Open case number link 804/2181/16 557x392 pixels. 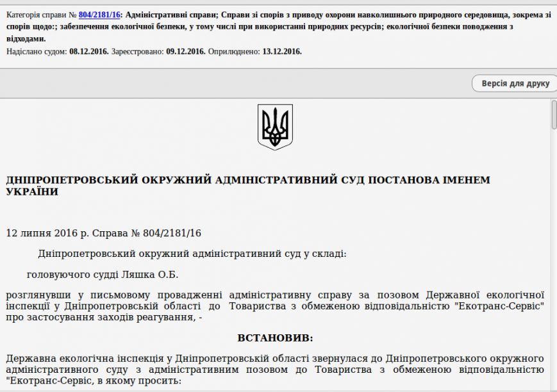pyautogui.click(x=99, y=15)
